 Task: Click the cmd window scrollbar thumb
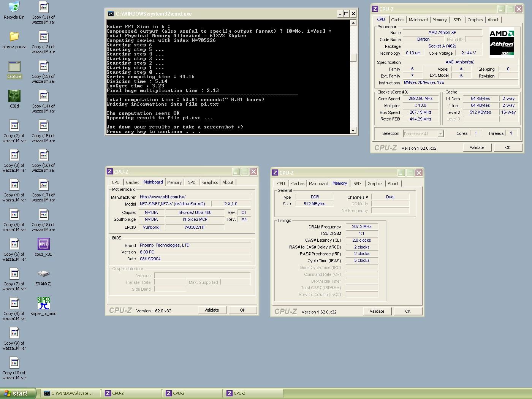click(353, 58)
